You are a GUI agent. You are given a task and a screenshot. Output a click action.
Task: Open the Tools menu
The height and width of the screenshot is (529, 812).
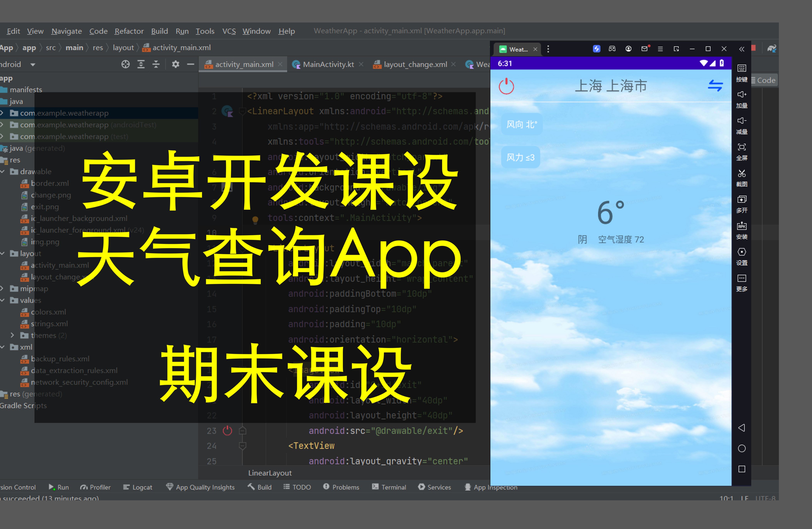click(x=205, y=31)
